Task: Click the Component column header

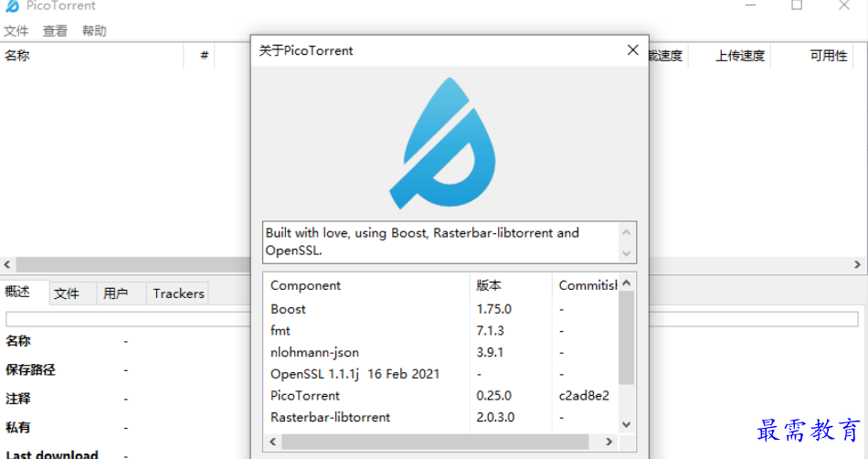Action: tap(367, 285)
